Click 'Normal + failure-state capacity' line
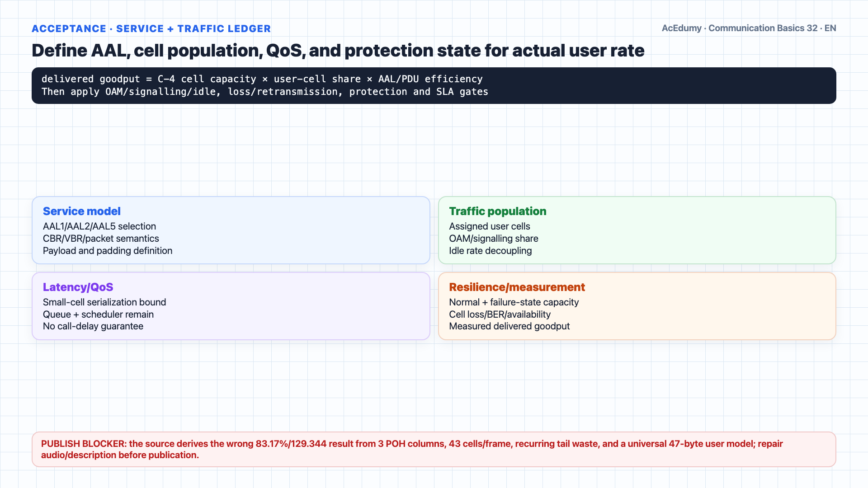 point(514,302)
